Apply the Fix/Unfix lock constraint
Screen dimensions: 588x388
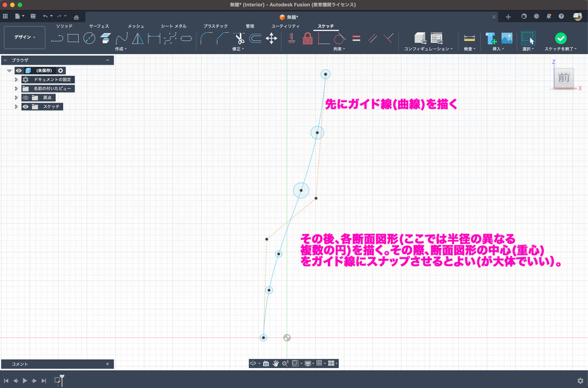pyautogui.click(x=307, y=38)
